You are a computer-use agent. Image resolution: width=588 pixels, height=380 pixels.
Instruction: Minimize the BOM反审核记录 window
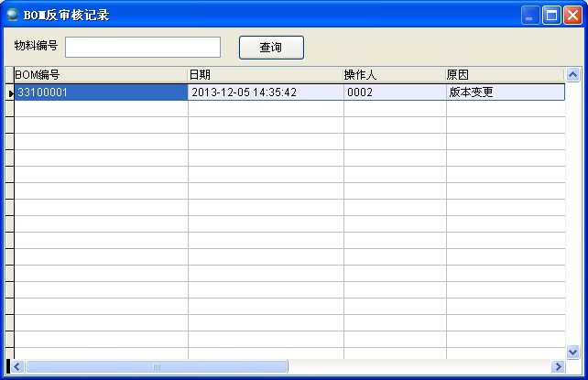coord(531,15)
